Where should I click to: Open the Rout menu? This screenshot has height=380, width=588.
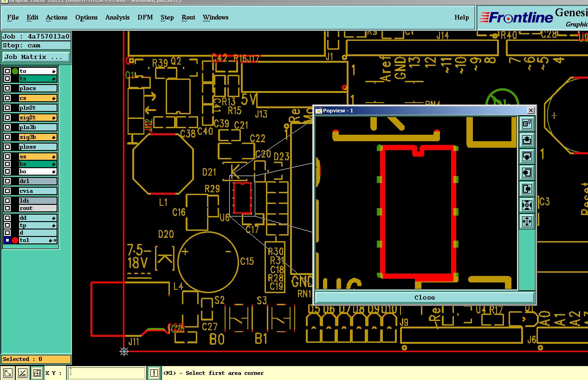[x=188, y=17]
